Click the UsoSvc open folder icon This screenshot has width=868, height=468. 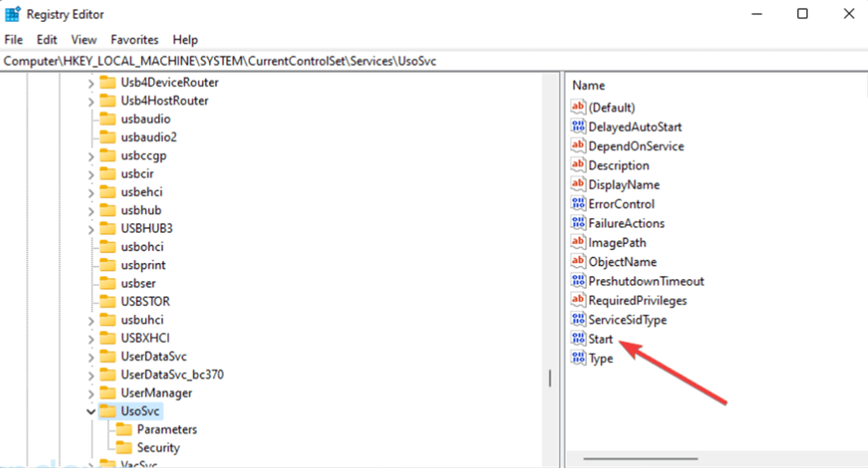(x=107, y=411)
